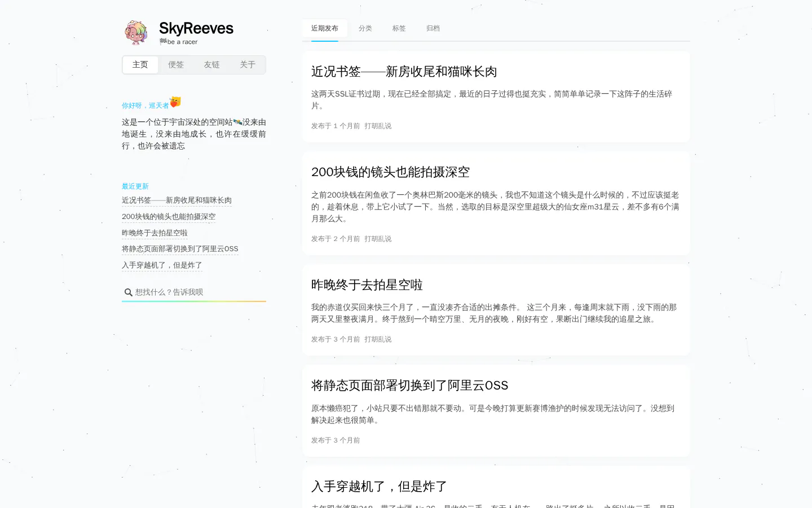Open post title 将静态页面部署切换到了阿里云OSS
812x508 pixels.
click(x=409, y=386)
